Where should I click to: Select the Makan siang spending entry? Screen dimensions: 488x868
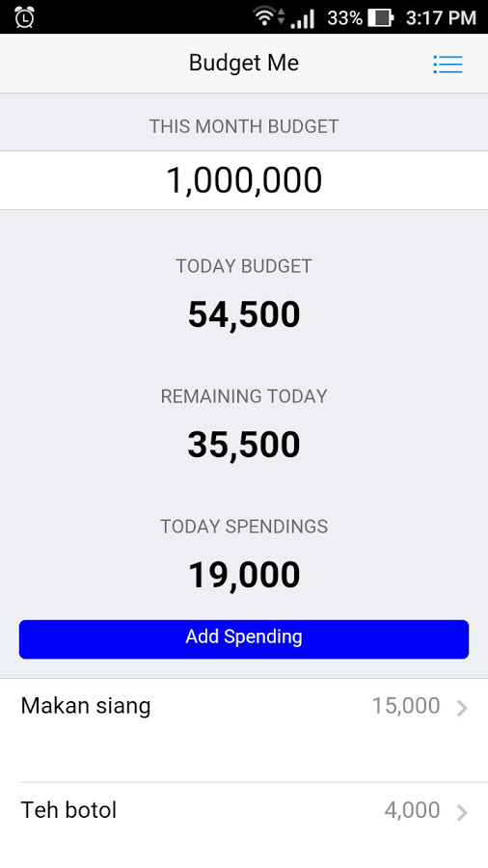click(x=244, y=731)
